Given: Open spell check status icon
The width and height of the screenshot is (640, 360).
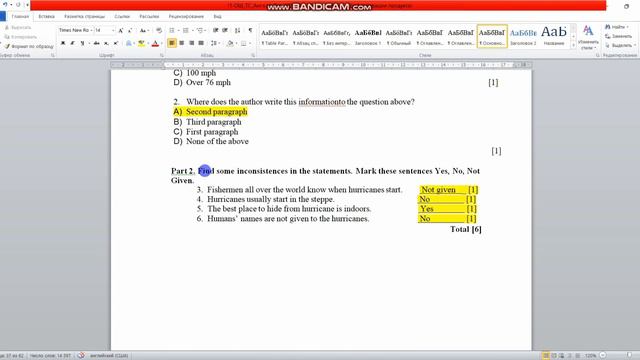Looking at the screenshot, I should [x=81, y=356].
